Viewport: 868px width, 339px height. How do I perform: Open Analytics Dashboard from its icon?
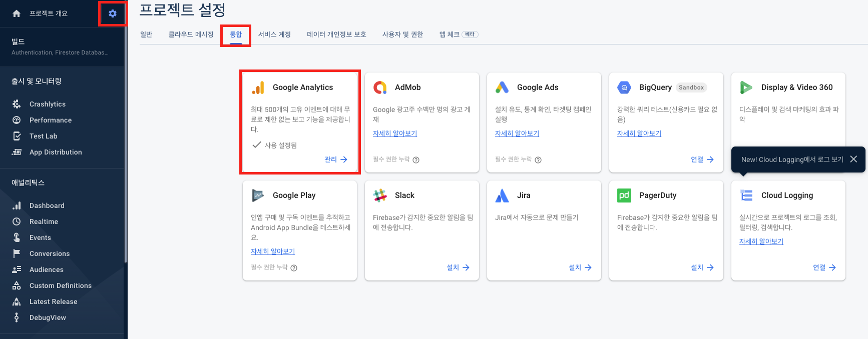17,205
